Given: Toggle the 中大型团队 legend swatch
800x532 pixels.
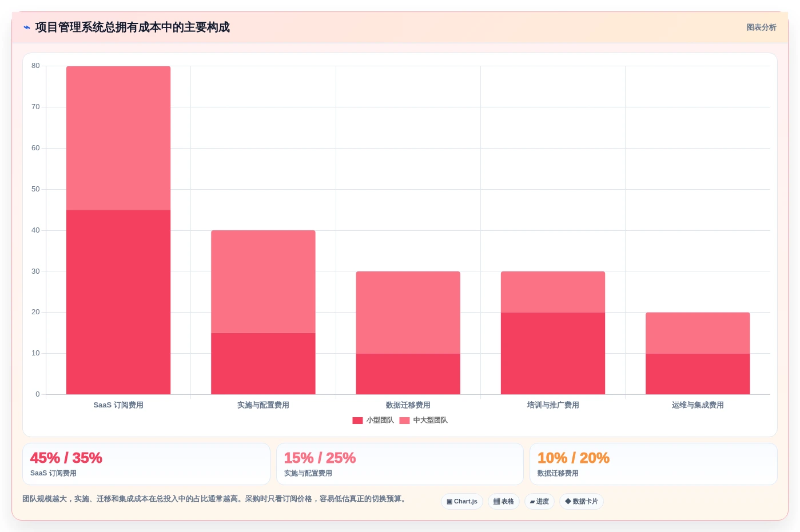Looking at the screenshot, I should (404, 421).
